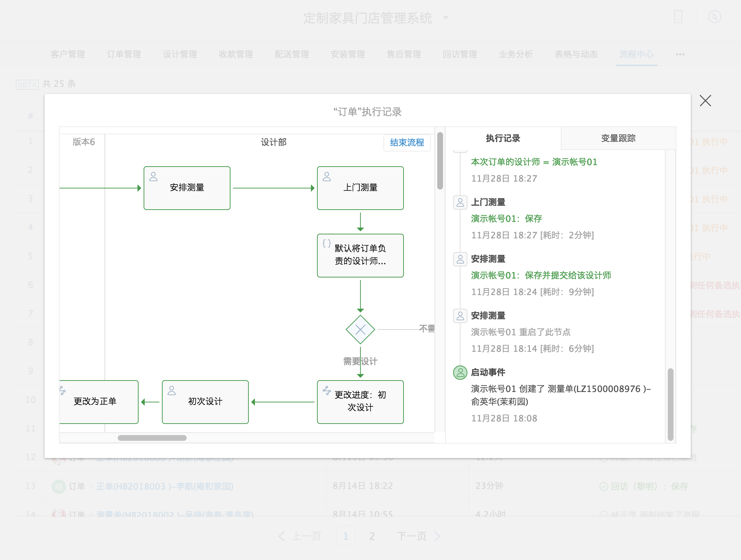Click the gateway diamond X node

point(360,330)
